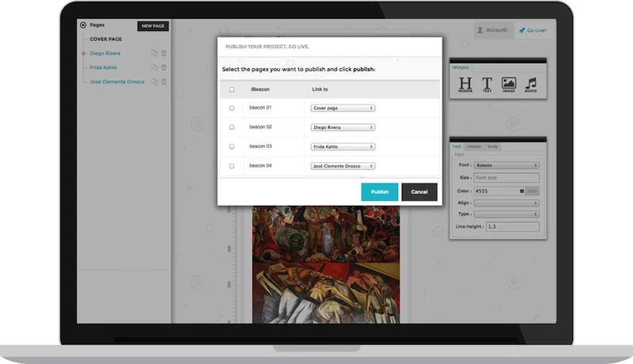Click the mural image on the canvas

[x=326, y=264]
